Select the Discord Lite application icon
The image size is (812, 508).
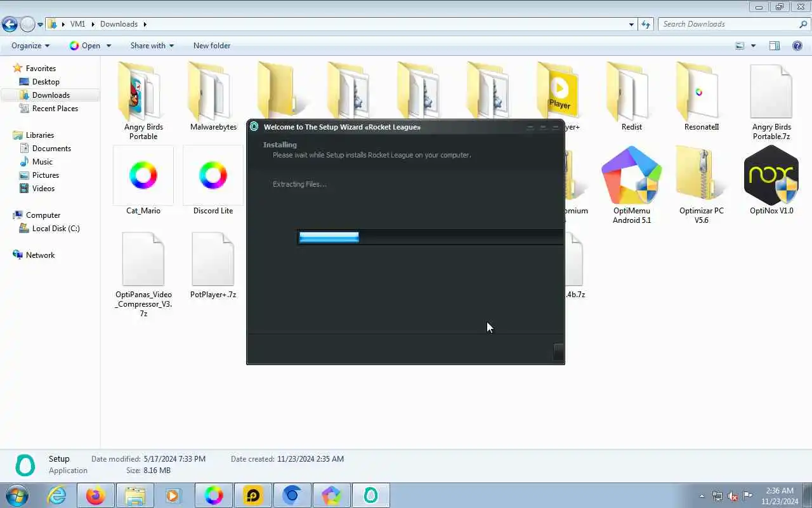click(213, 180)
